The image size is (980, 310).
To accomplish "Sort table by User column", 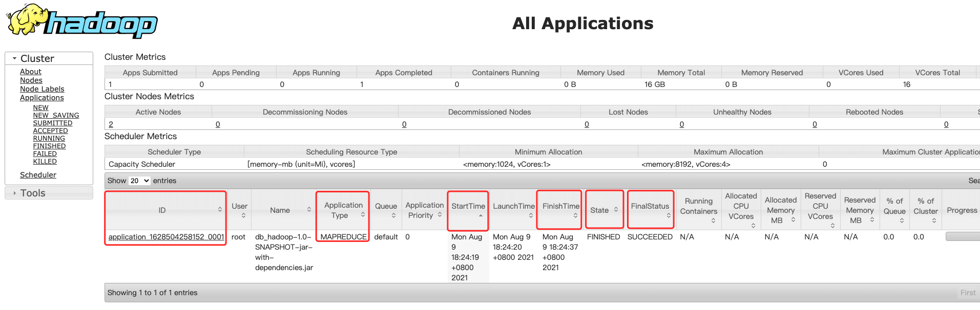I will coord(239,210).
